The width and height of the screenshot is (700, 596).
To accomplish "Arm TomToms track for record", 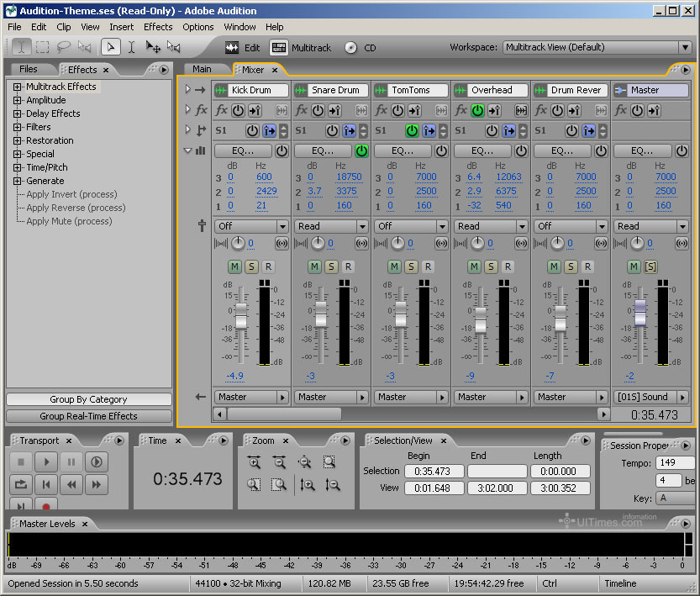I will (x=428, y=266).
